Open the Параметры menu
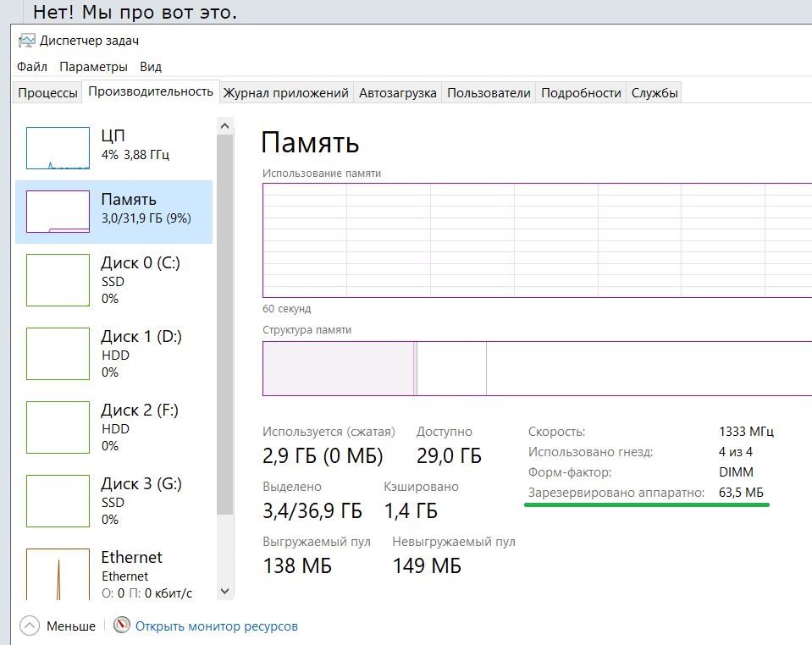The height and width of the screenshot is (645, 812). 93,67
